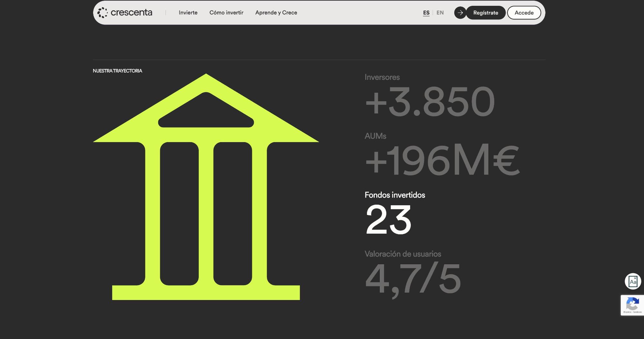Click the reCAPTCHA badge logo
Image resolution: width=644 pixels, height=339 pixels.
[632, 303]
